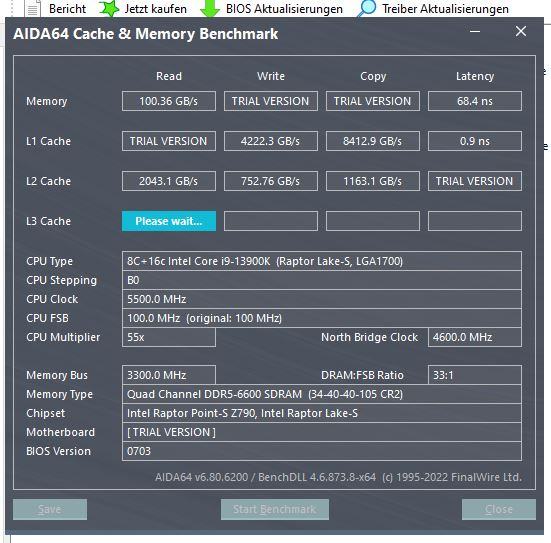The height and width of the screenshot is (543, 551).
Task: Click the L1 Cache row label
Action: coord(48,141)
